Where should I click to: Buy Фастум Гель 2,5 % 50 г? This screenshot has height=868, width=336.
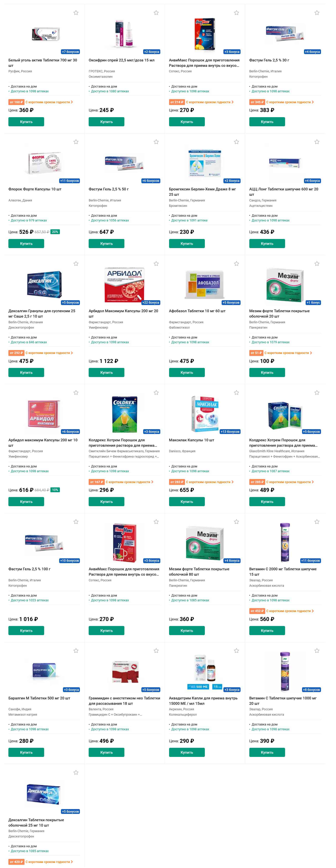[x=107, y=243]
